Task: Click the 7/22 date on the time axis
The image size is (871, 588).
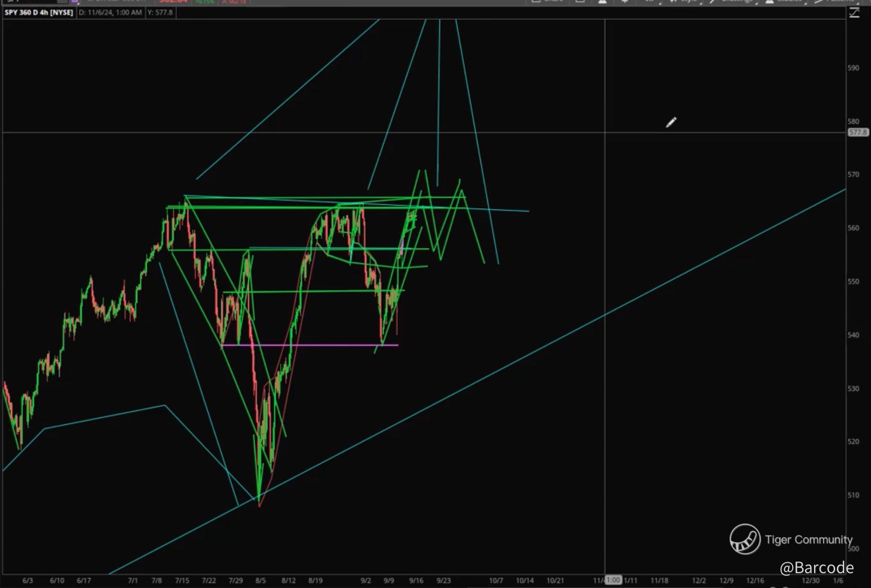Action: (209, 581)
